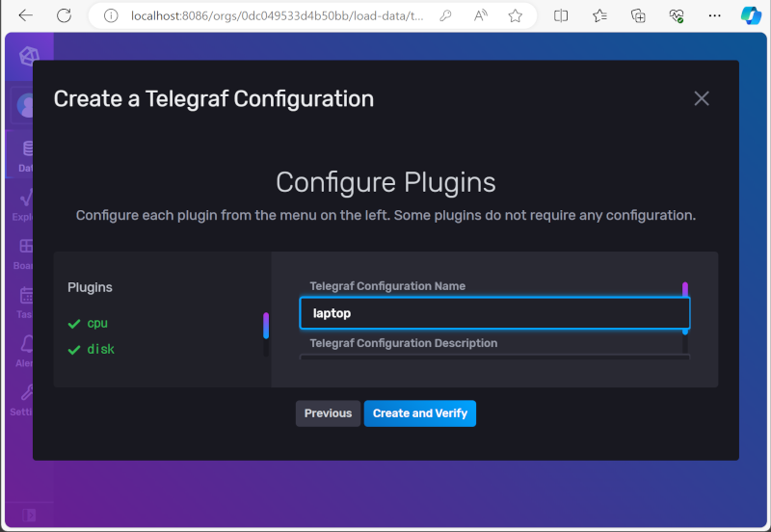Open the Explore section in sidebar
The width and height of the screenshot is (771, 532).
[23, 205]
